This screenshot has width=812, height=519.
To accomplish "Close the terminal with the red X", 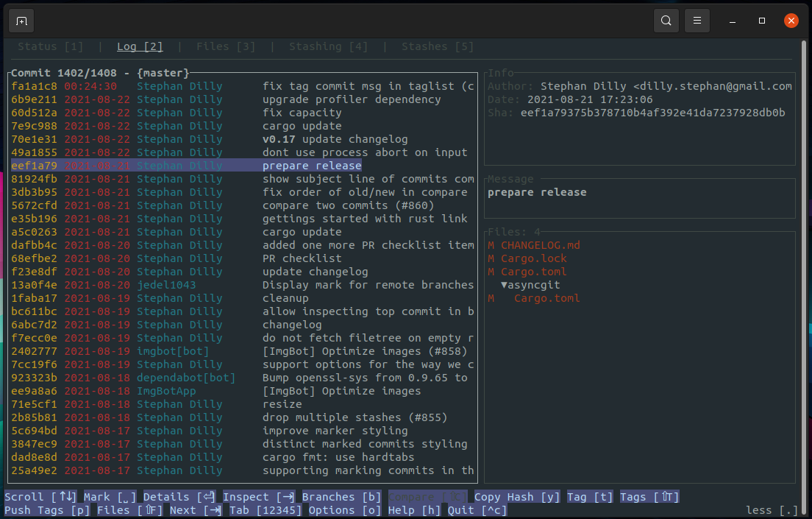I will [x=791, y=21].
